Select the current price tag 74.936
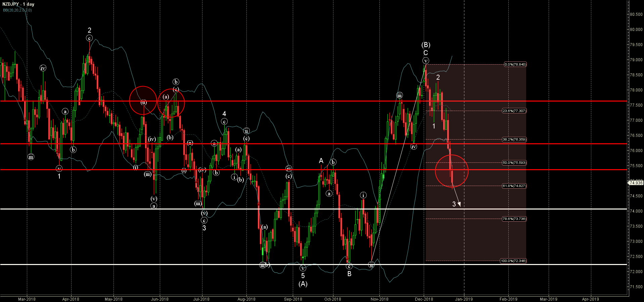This screenshot has height=302, width=644. (x=636, y=183)
